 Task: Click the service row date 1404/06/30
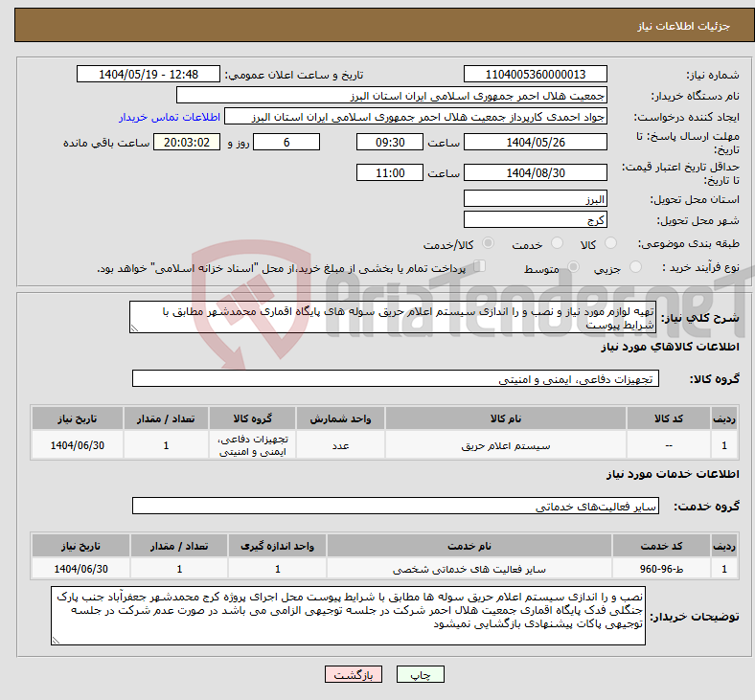pyautogui.click(x=80, y=568)
